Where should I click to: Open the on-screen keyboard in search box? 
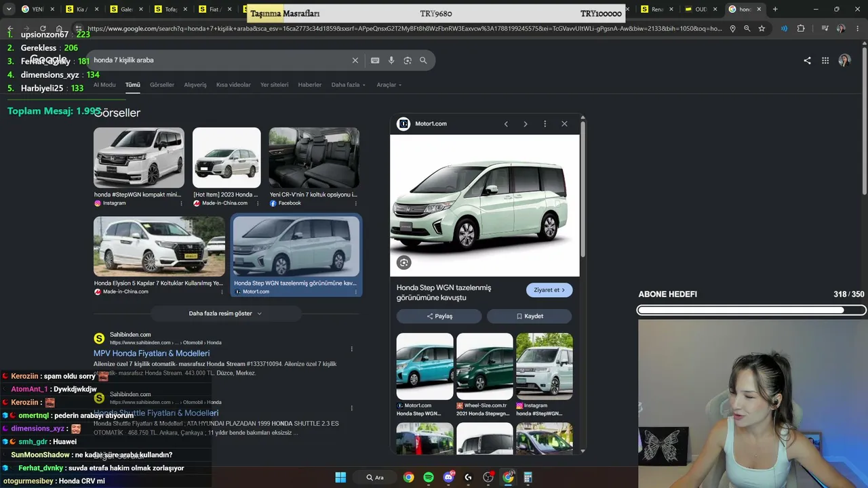pyautogui.click(x=375, y=60)
